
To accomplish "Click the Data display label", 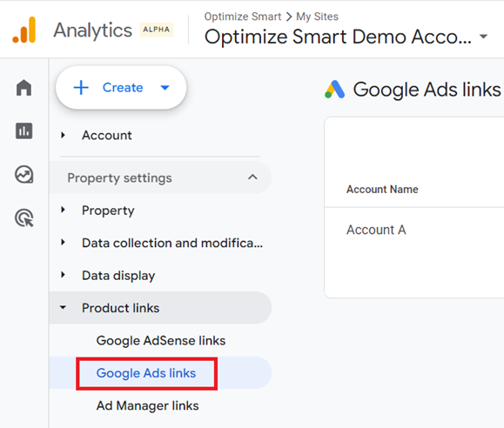I will [x=118, y=276].
